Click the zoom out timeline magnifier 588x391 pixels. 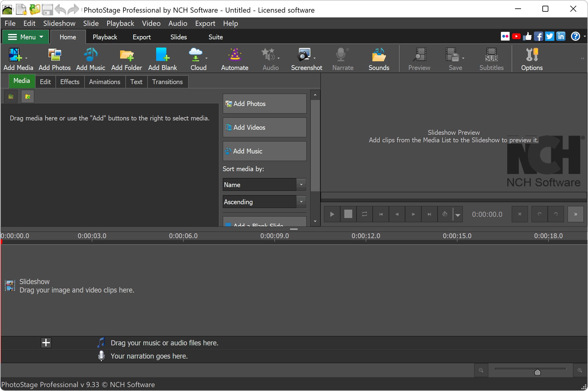[x=481, y=370]
